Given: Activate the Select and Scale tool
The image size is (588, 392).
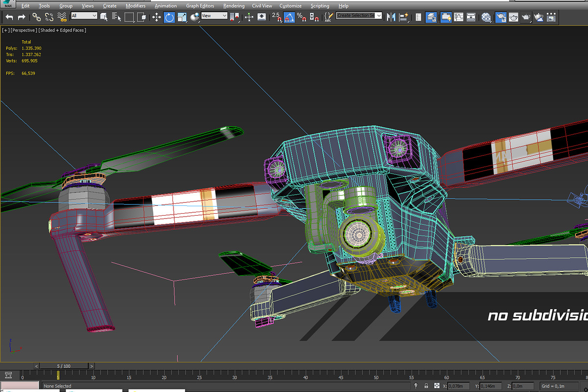Looking at the screenshot, I should pos(182,17).
